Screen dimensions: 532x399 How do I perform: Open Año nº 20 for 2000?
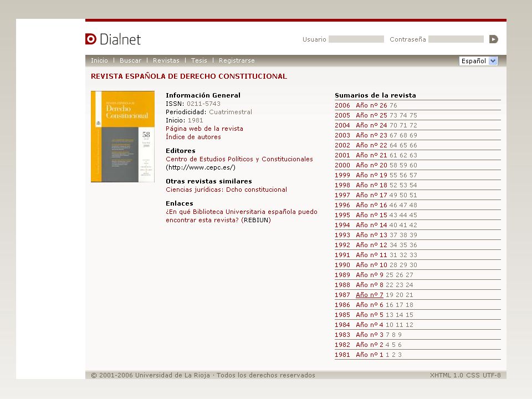(x=371, y=165)
